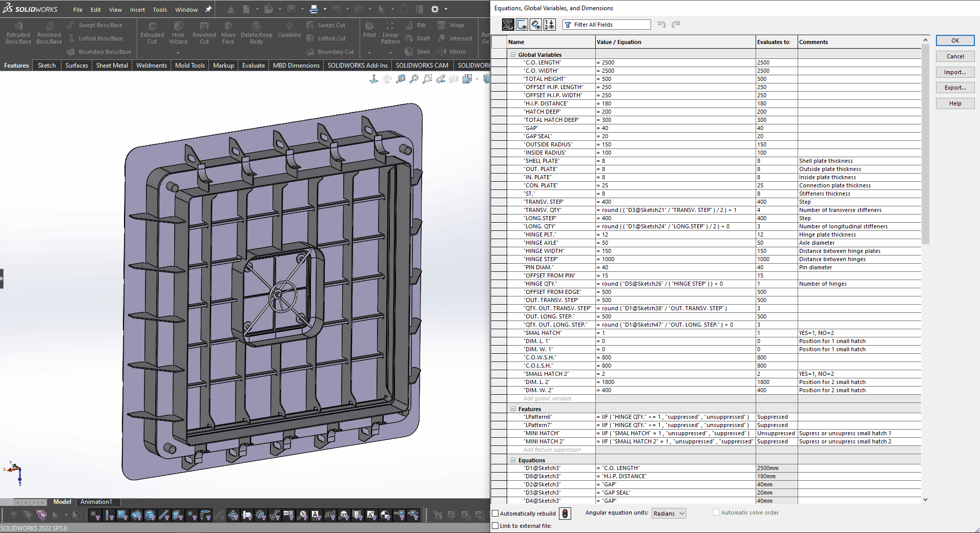Viewport: 980px width, 533px height.
Task: Open the Angular equation units dropdown
Action: [x=669, y=514]
